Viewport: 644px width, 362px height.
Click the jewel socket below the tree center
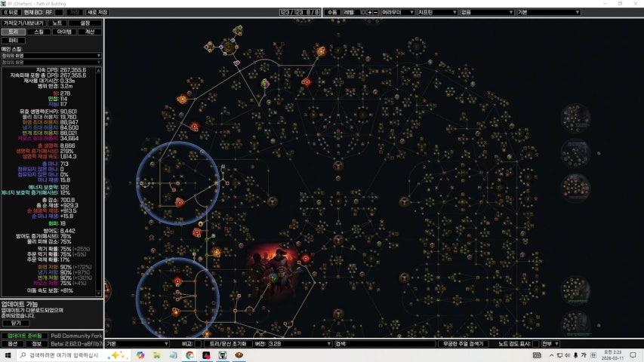coord(338,239)
